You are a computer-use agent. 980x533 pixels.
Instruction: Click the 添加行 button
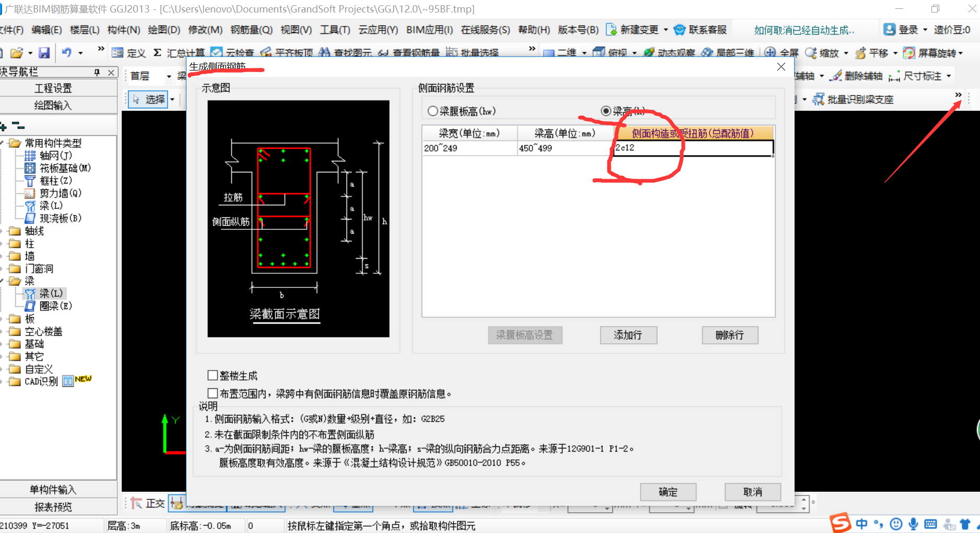[x=628, y=335]
